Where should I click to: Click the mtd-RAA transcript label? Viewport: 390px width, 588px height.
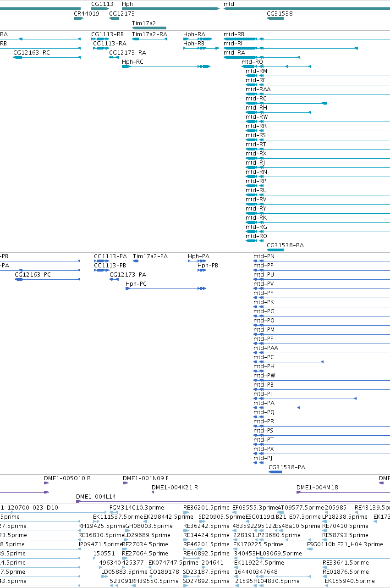pyautogui.click(x=258, y=89)
